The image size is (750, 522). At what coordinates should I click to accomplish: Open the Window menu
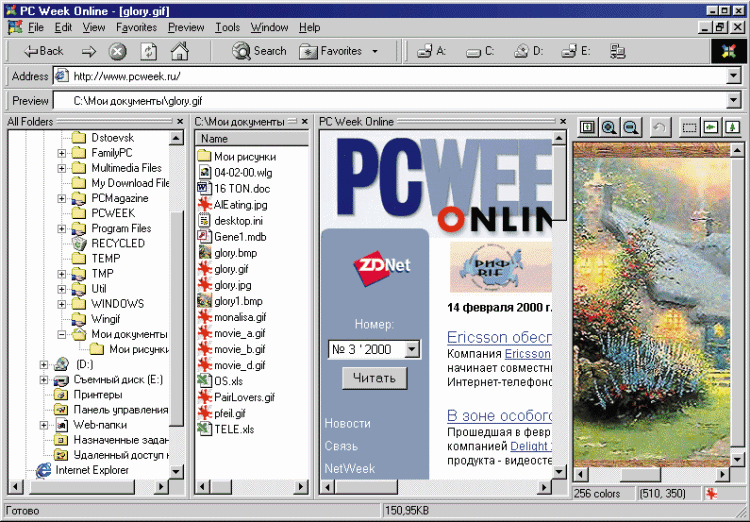(269, 27)
